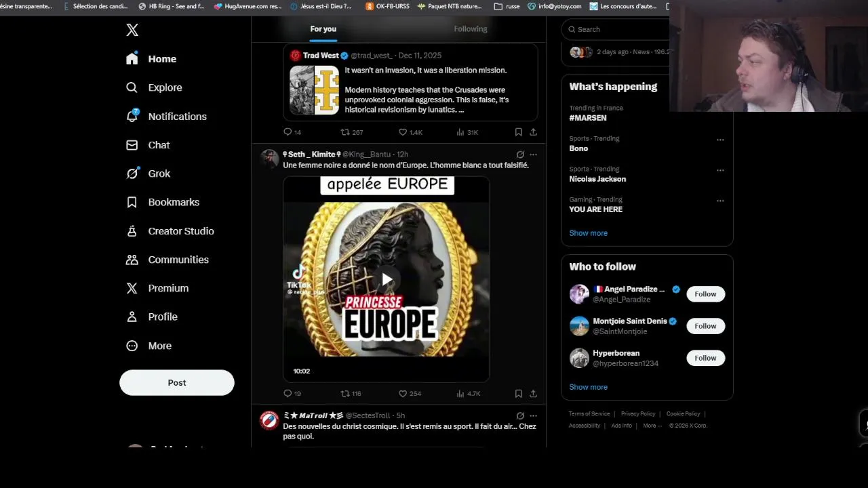This screenshot has width=868, height=488.
Task: Repost the Seth_Kimite post
Action: click(x=351, y=393)
